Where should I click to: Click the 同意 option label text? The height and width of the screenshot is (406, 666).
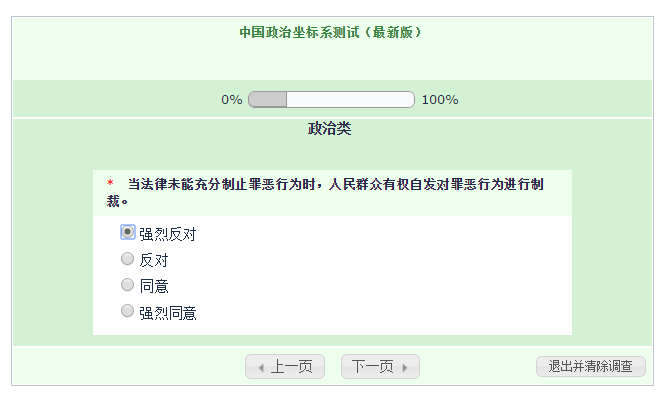point(154,287)
